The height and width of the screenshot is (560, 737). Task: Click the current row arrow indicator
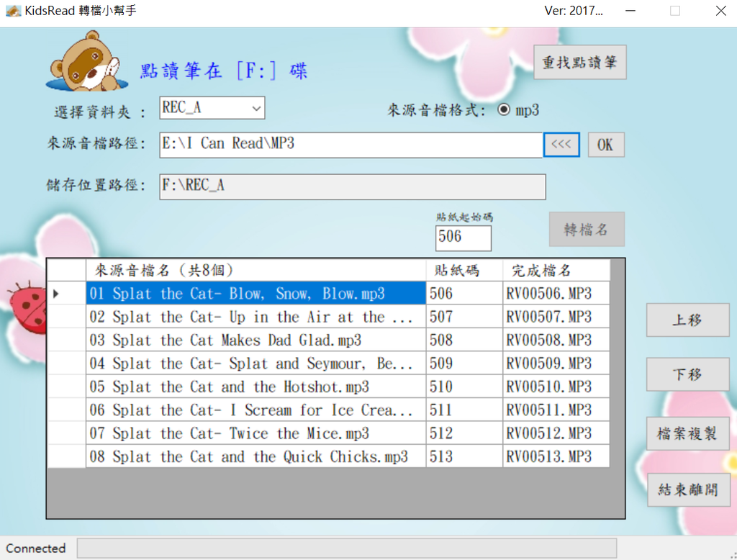(56, 294)
